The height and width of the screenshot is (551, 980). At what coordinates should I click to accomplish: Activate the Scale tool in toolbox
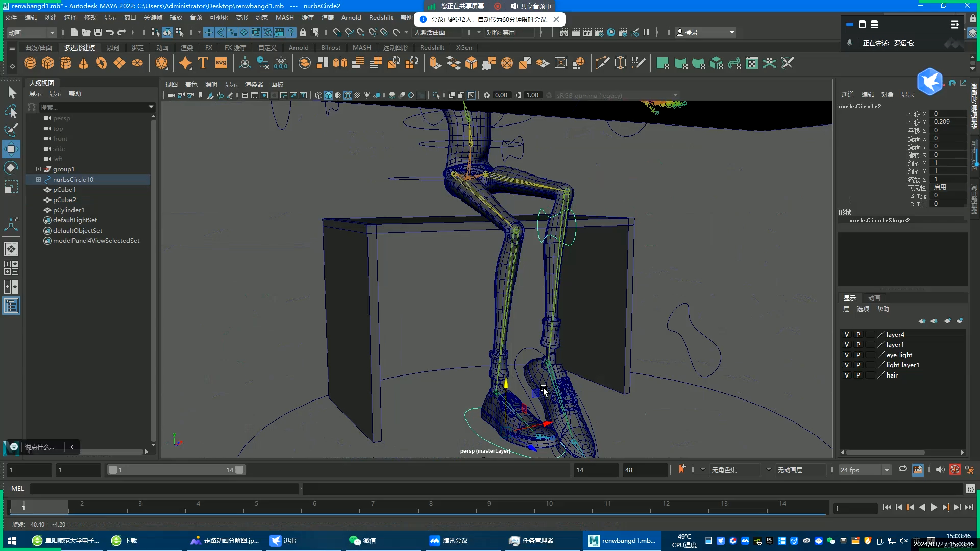tap(11, 187)
